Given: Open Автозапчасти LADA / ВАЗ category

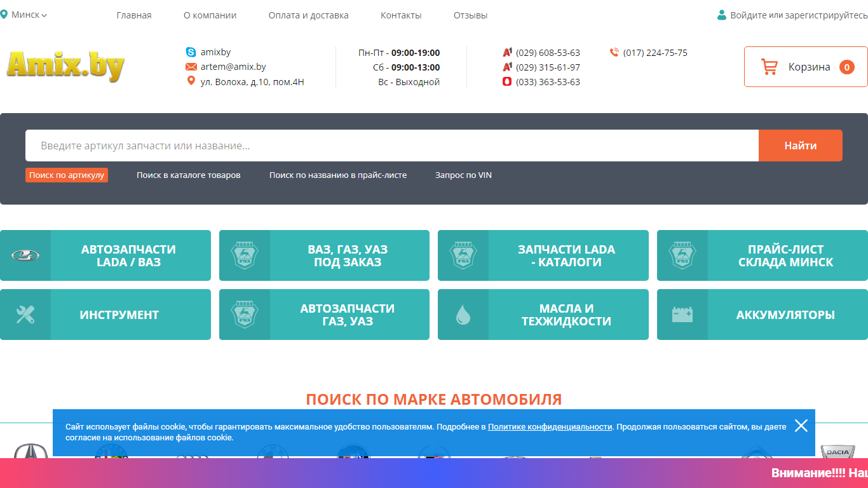Looking at the screenshot, I should coord(105,255).
